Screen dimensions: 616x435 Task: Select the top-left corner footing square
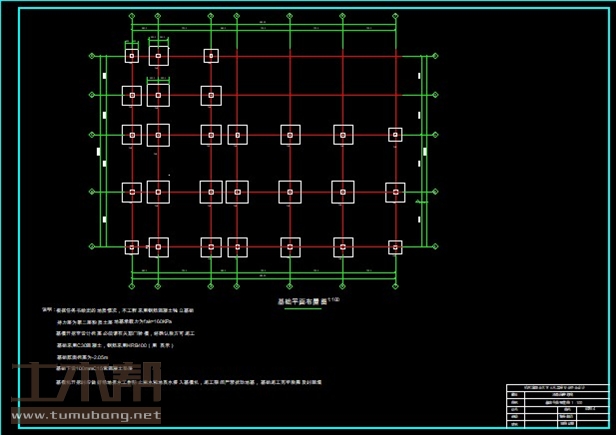pyautogui.click(x=132, y=56)
